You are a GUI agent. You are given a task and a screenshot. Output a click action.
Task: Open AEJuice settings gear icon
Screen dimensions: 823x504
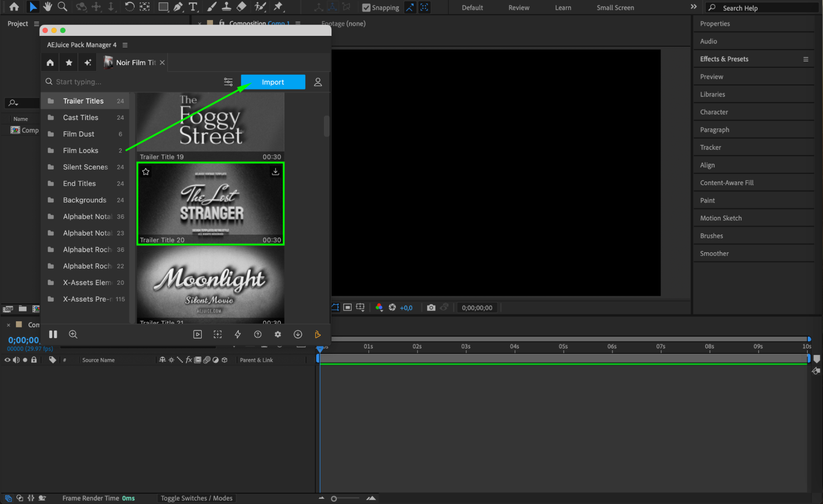pyautogui.click(x=278, y=334)
